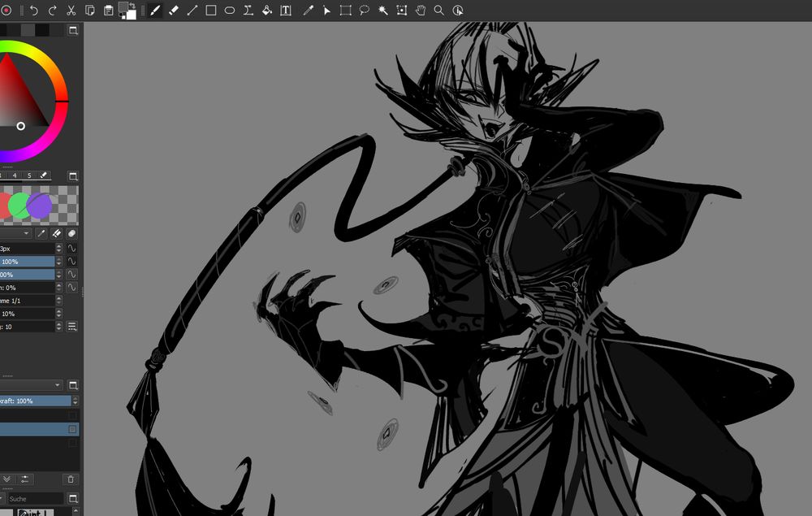Screen dimensions: 812x516
Task: Toggle curve icon beside second 100% slider
Action: coord(71,275)
